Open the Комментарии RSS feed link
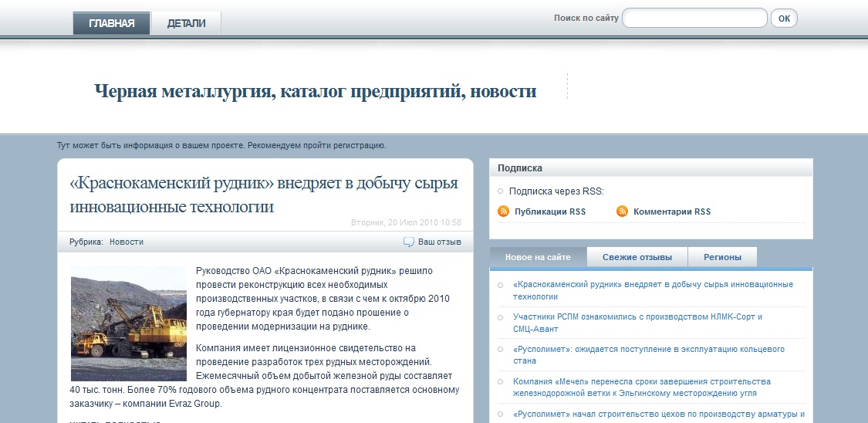The image size is (868, 423). point(672,211)
